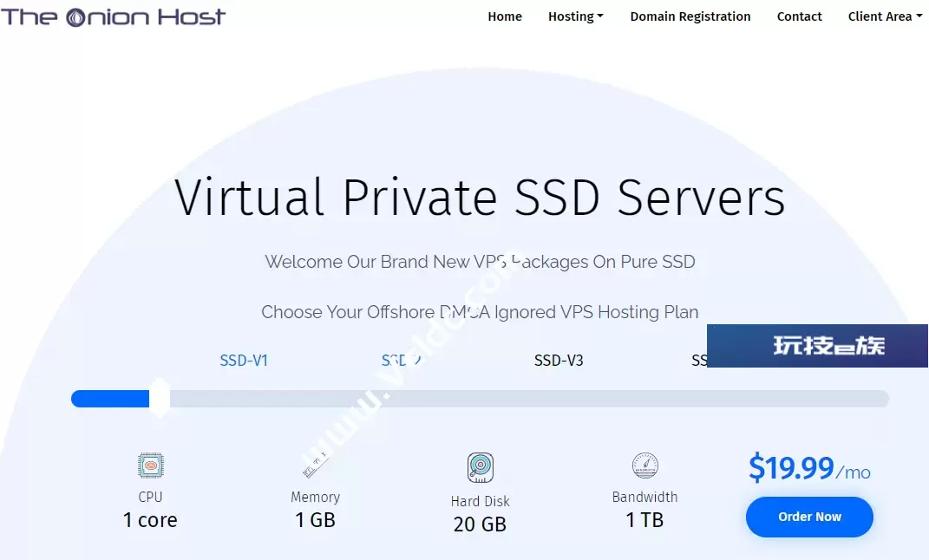Image resolution: width=929 pixels, height=560 pixels.
Task: Click the Memory RAM stick icon
Action: pyautogui.click(x=314, y=467)
